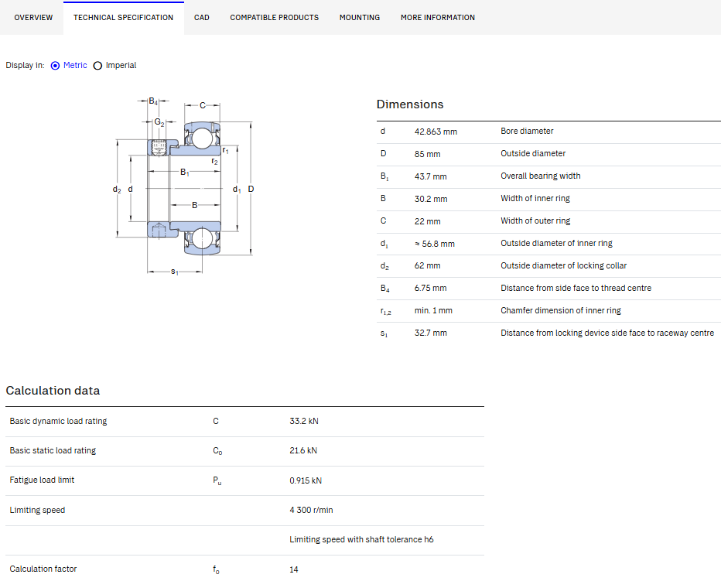Image resolution: width=721 pixels, height=588 pixels.
Task: Click the B4 value 6.75 mm
Action: pos(430,289)
